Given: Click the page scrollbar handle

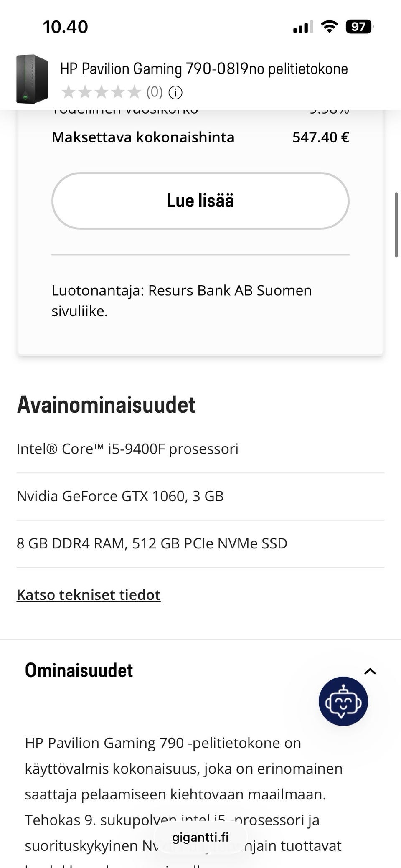Looking at the screenshot, I should (396, 225).
